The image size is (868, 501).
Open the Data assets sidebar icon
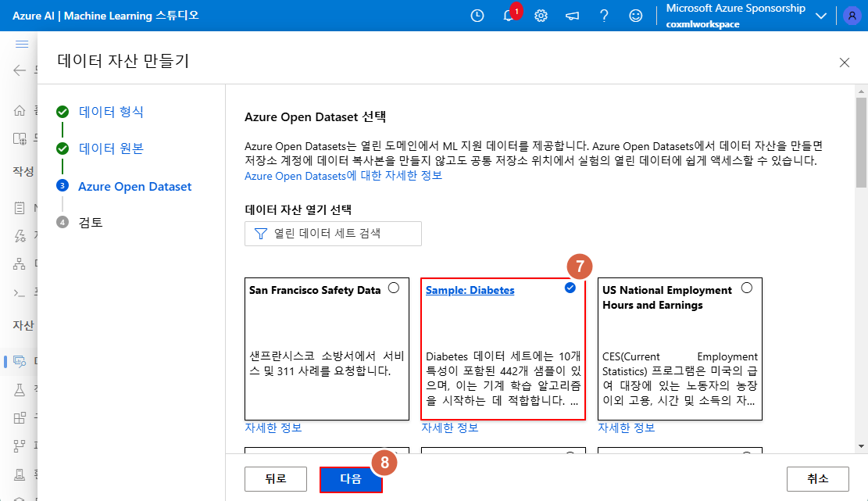(20, 362)
